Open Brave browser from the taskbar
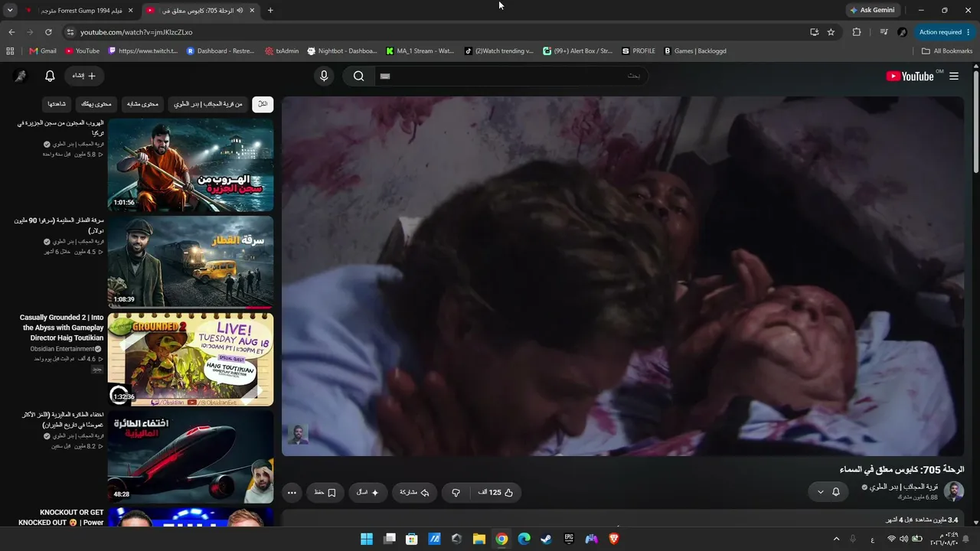The height and width of the screenshot is (551, 980). pos(614,539)
